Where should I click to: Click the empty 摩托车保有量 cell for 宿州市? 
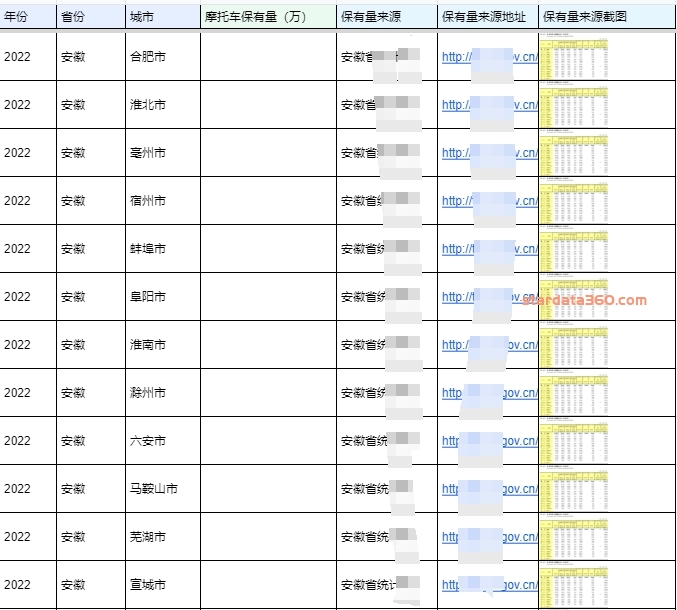[268, 201]
